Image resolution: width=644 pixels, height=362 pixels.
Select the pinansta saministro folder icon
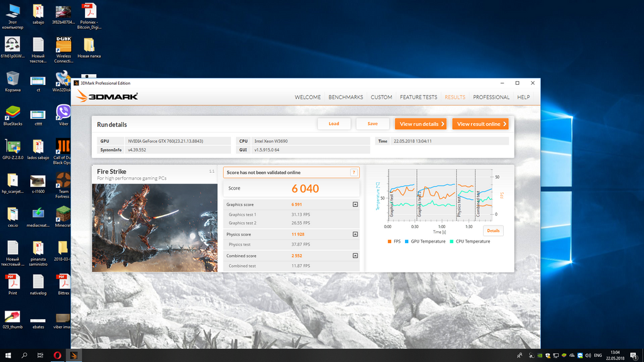pos(38,253)
